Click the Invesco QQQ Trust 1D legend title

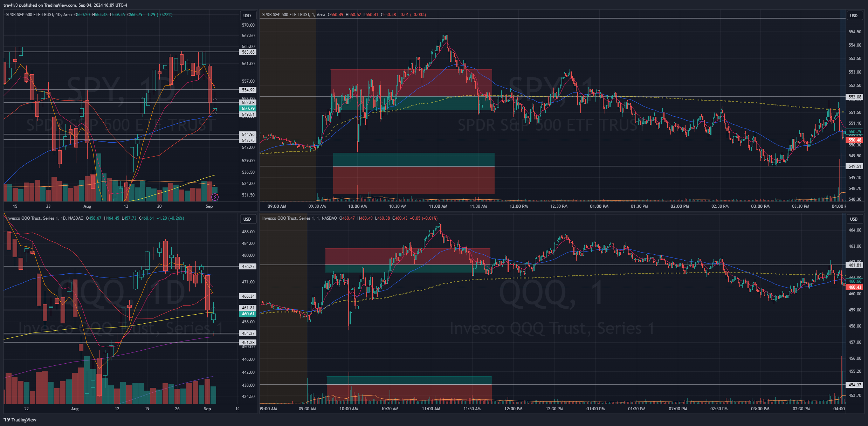44,218
